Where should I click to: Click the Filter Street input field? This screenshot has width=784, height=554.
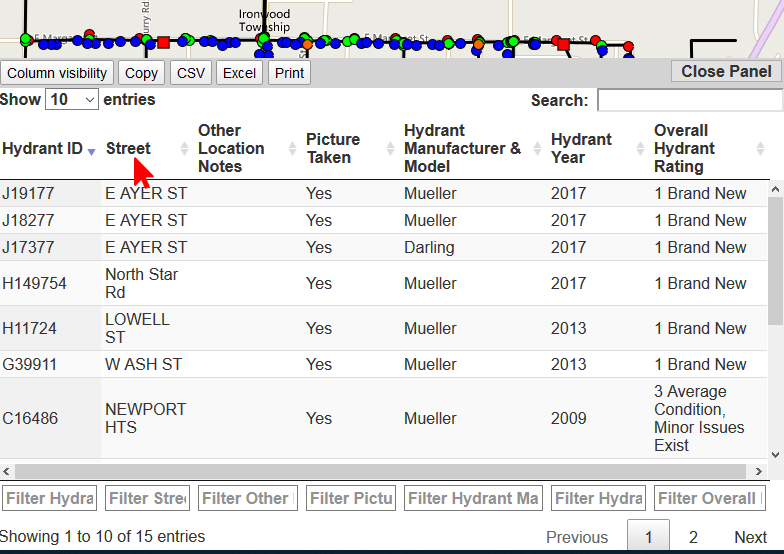click(x=147, y=498)
